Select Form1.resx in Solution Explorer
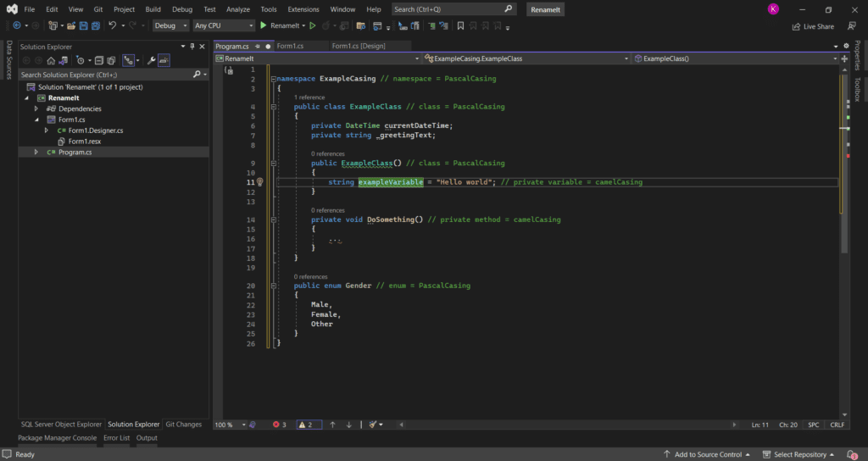The image size is (868, 461). tap(84, 142)
